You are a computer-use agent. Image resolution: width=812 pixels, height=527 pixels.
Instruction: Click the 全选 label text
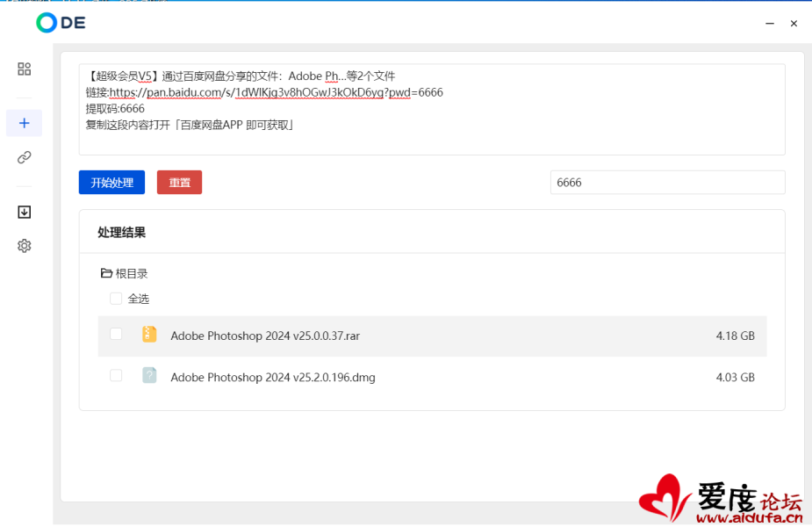[x=139, y=299]
